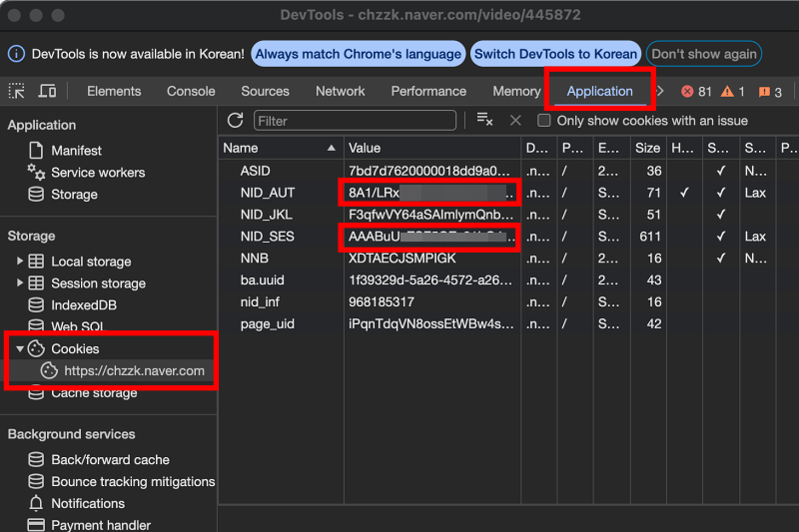Select the NNB cookie name

pos(255,259)
